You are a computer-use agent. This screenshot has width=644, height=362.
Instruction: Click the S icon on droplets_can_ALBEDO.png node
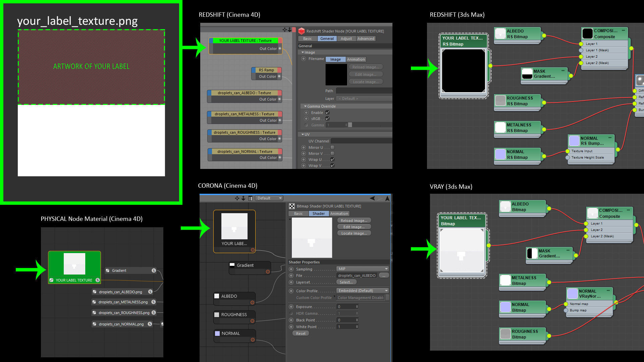[150, 292]
